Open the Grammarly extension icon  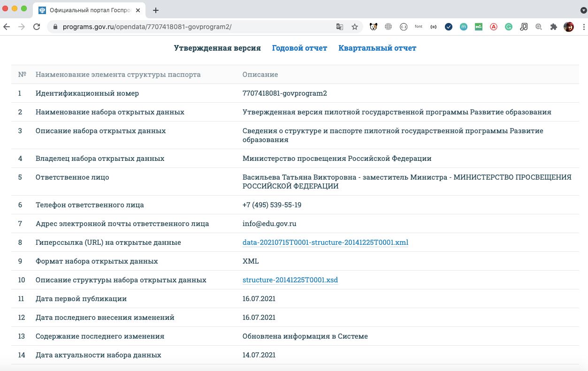[x=509, y=27]
